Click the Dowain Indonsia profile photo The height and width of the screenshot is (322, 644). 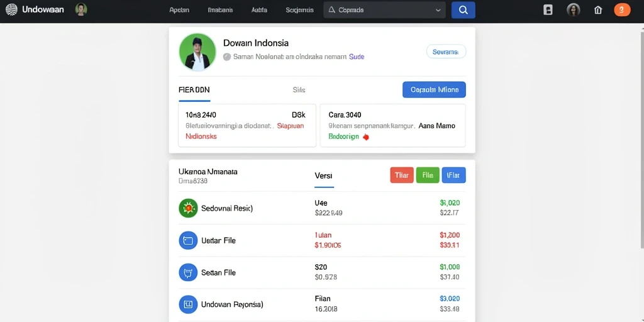click(197, 52)
